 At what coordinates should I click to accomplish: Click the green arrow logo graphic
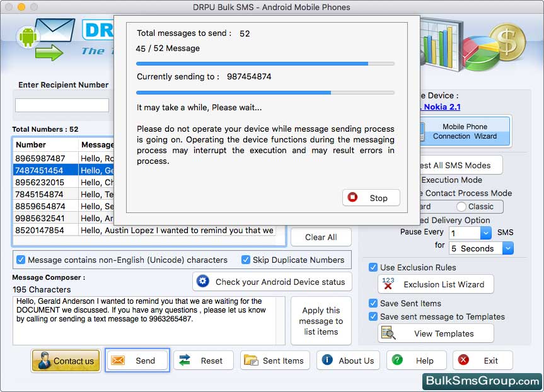point(49,52)
